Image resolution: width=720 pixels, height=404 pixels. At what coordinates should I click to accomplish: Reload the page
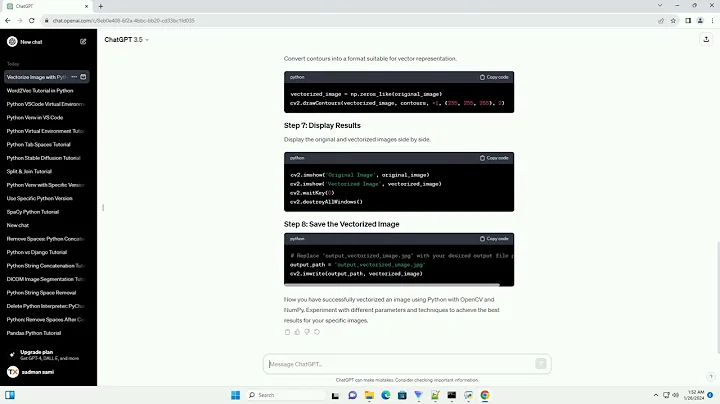31,21
